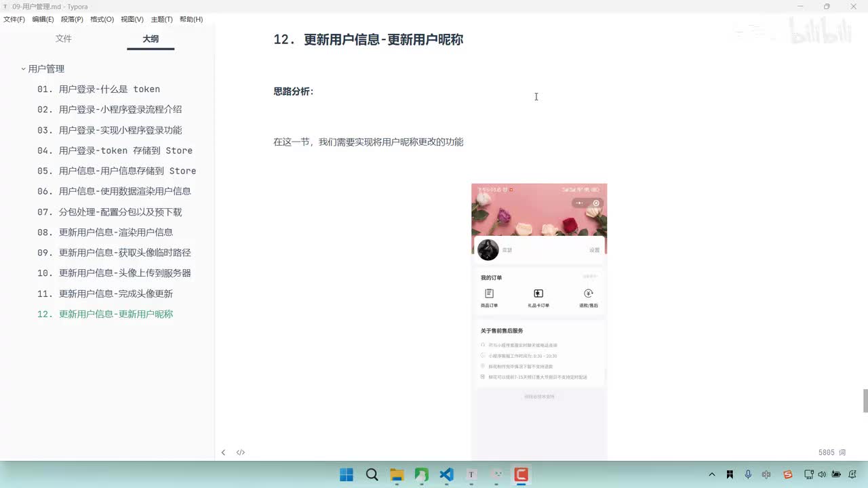Open the Windows Start menu
868x488 pixels.
346,474
